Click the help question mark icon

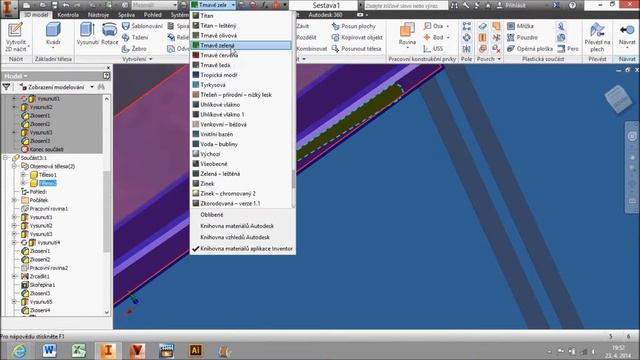coord(573,5)
